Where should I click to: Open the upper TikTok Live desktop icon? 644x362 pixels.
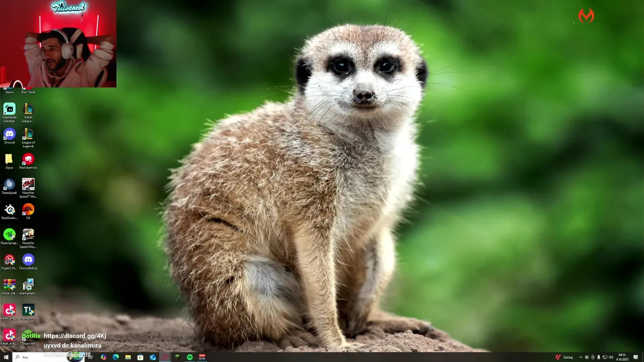click(x=9, y=312)
